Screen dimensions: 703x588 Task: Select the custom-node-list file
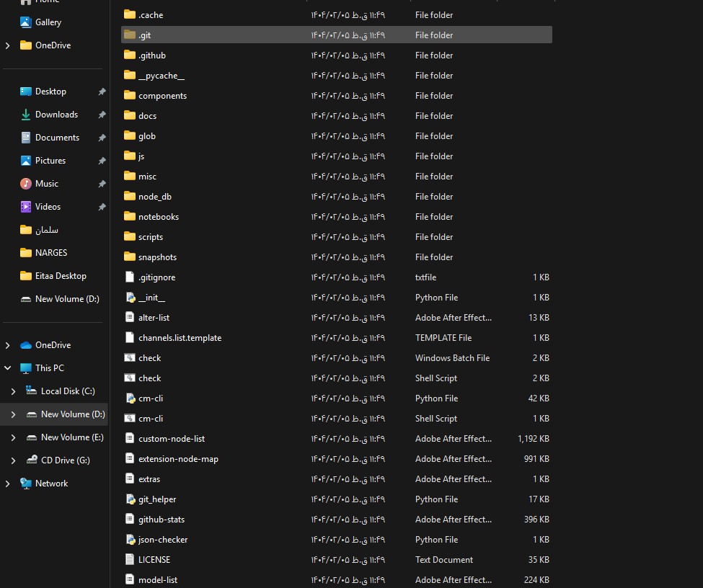172,439
